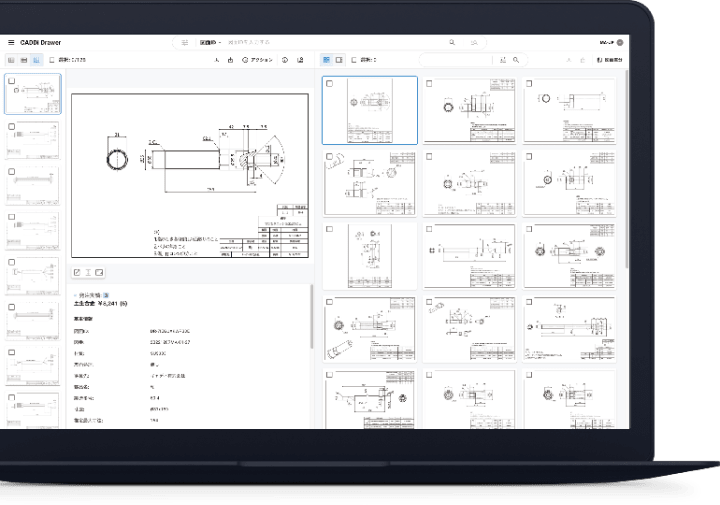This screenshot has height=505, width=720.
Task: Check the first drawing card in right grid
Action: 329,84
